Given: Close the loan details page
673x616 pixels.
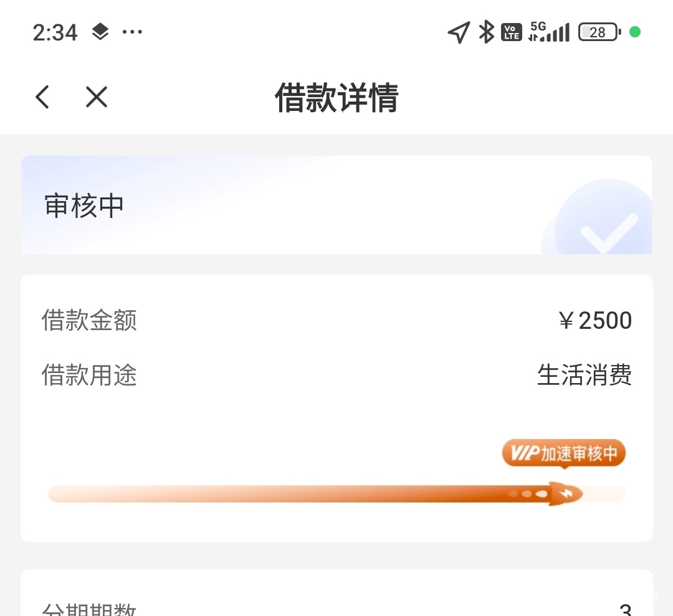Looking at the screenshot, I should click(x=97, y=97).
